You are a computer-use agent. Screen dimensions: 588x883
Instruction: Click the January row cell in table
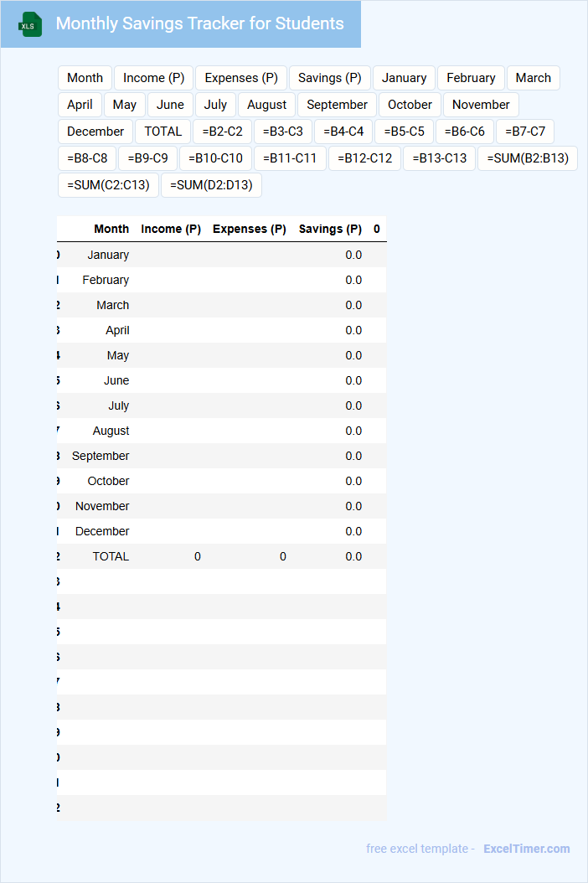coord(108,255)
